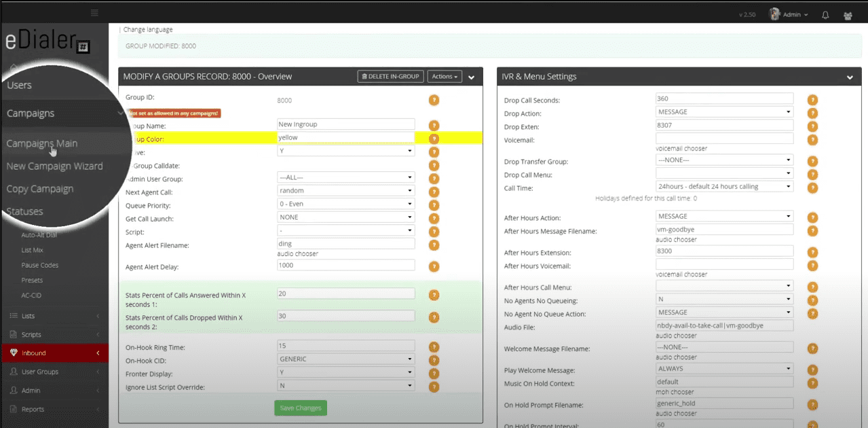Open Statuses in the sidebar
This screenshot has width=868, height=428.
point(24,211)
